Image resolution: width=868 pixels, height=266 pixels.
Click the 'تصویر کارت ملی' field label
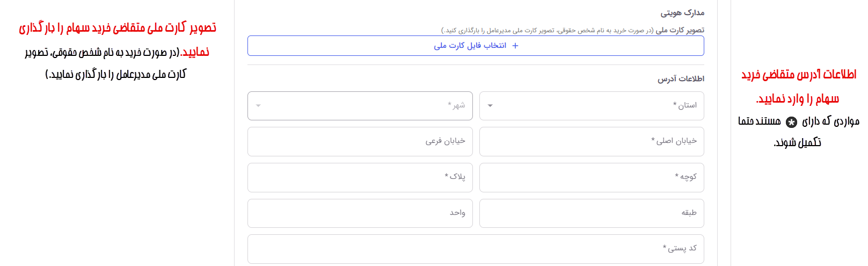(680, 30)
